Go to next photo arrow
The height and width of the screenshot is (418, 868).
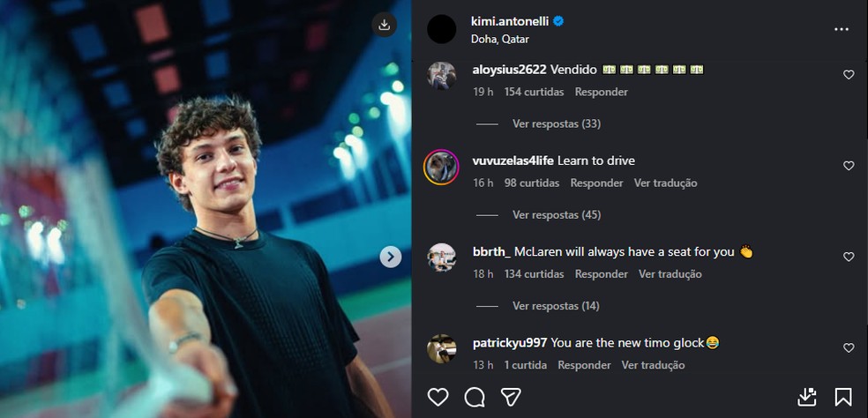390,257
